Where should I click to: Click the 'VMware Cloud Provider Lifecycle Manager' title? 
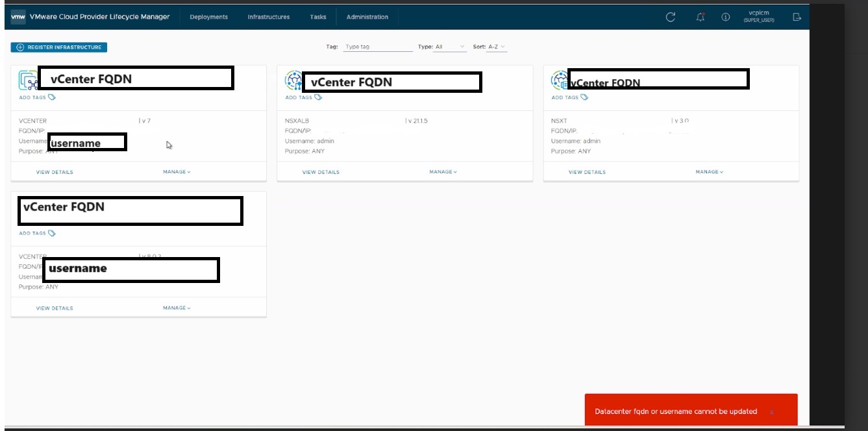tap(100, 17)
